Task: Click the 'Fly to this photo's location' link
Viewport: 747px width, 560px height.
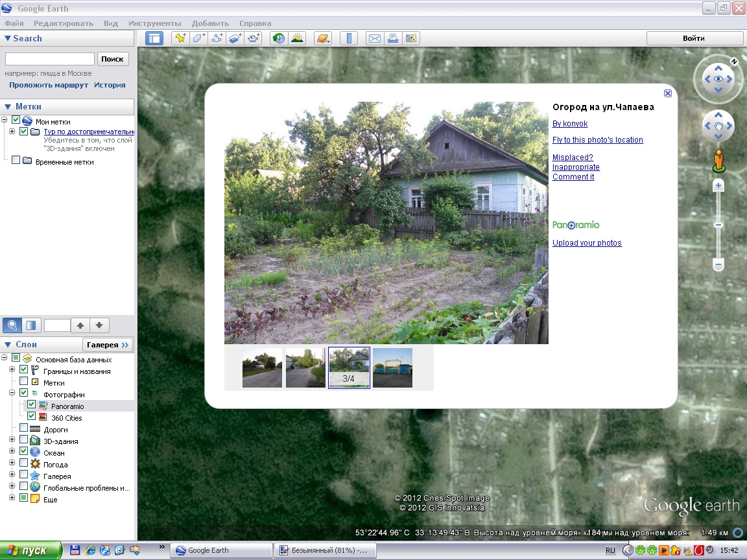Action: [x=597, y=140]
